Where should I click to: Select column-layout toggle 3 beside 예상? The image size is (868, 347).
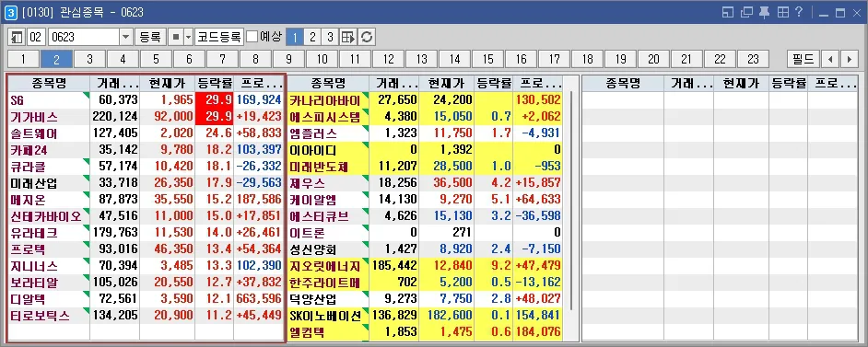click(x=331, y=38)
